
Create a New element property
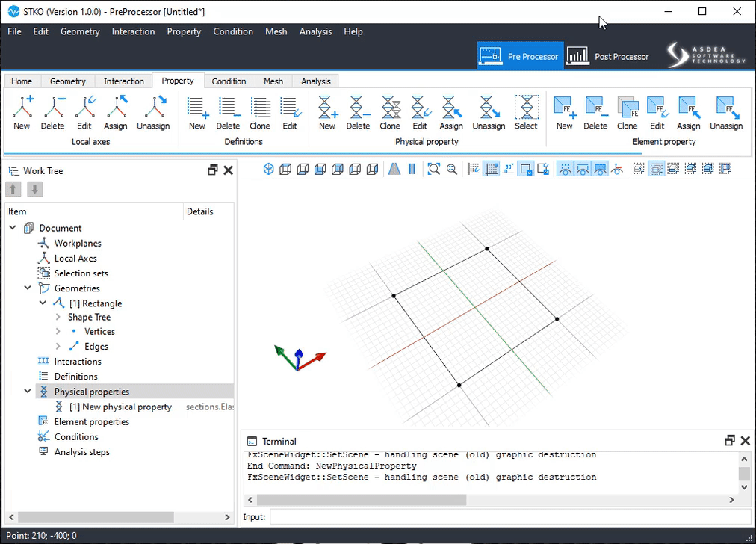(x=565, y=107)
